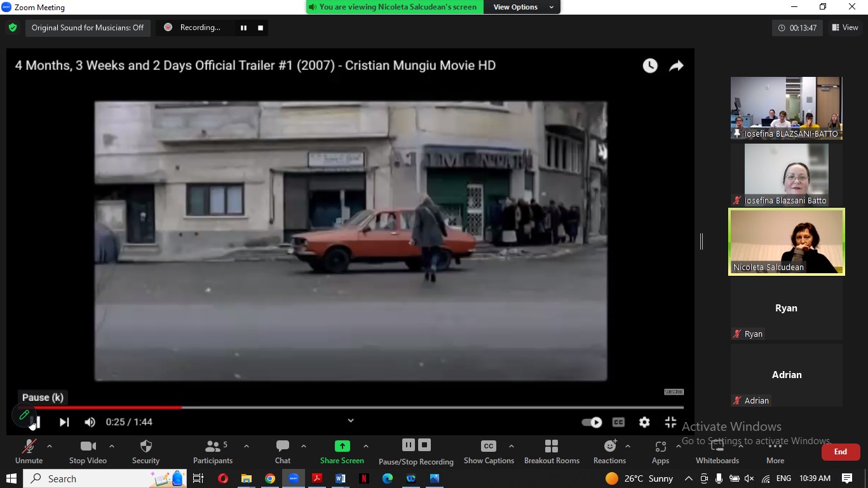This screenshot has width=868, height=488.
Task: Open Zoom Apps
Action: tap(660, 452)
